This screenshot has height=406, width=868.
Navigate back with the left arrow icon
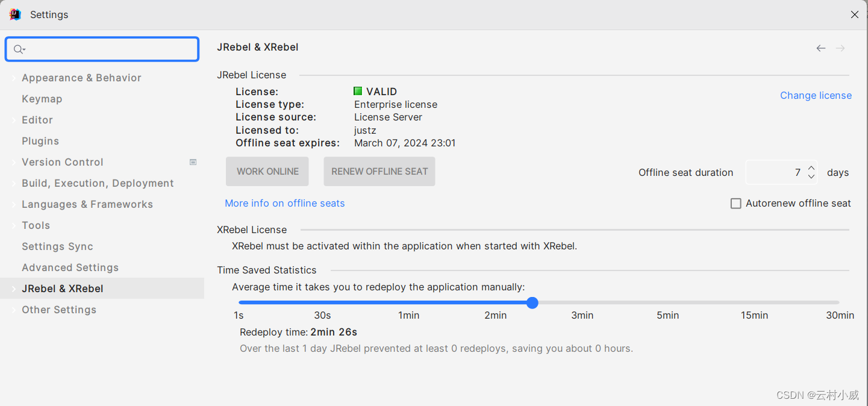tap(821, 48)
